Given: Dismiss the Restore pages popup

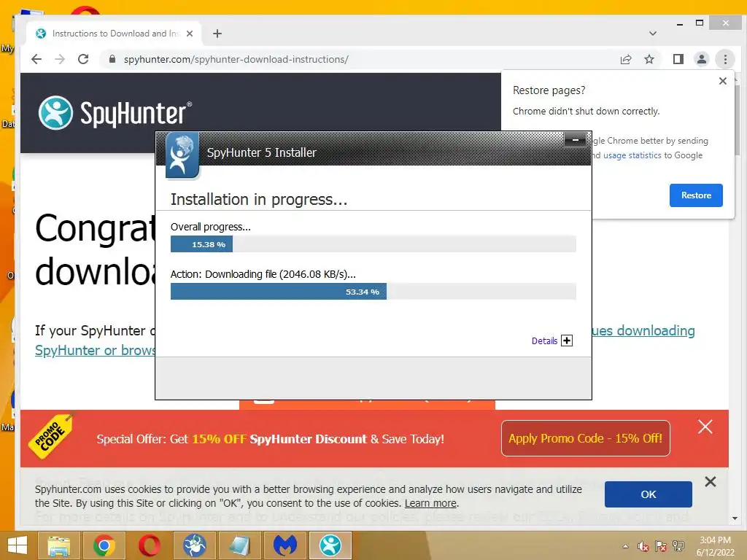Looking at the screenshot, I should 723,81.
